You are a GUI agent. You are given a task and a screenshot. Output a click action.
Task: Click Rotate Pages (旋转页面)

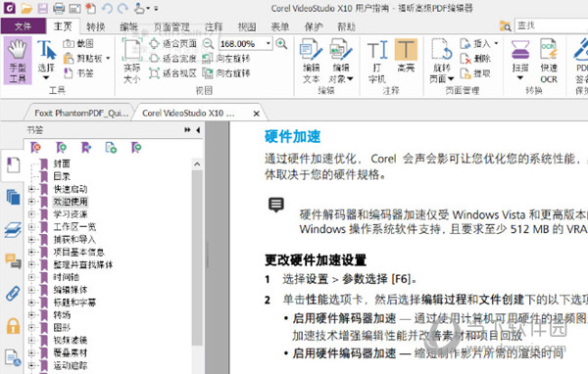[x=442, y=61]
